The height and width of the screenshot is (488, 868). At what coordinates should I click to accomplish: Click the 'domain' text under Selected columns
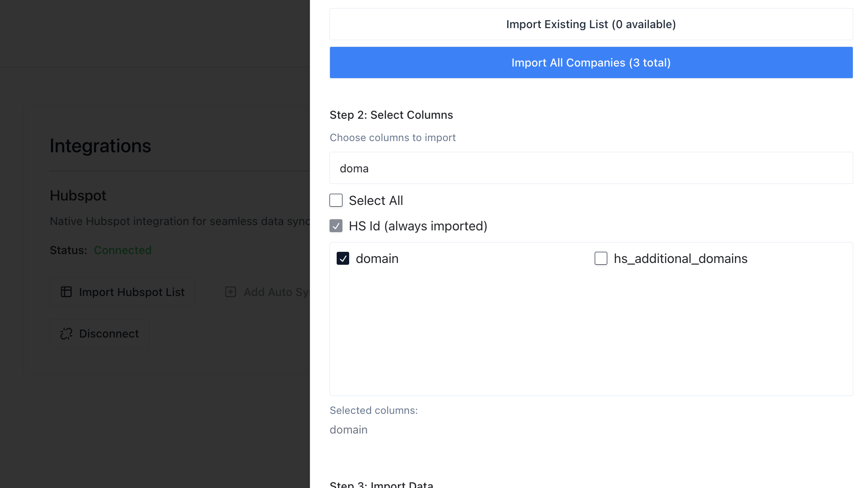click(x=348, y=430)
